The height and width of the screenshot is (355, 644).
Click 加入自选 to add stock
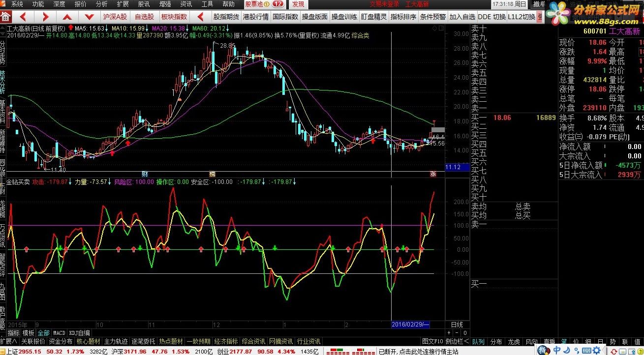coord(462,17)
